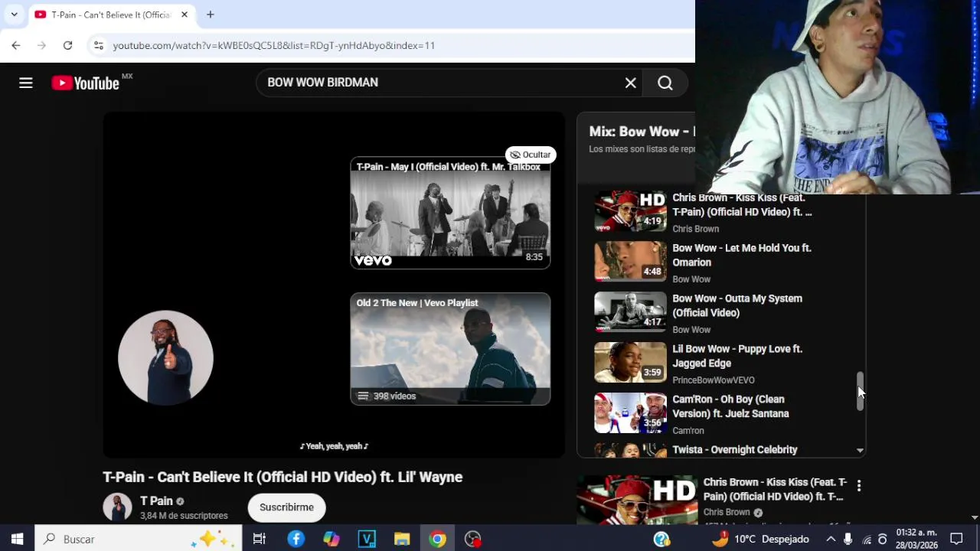Viewport: 980px width, 551px height.
Task: Open the blue V app in the taskbar
Action: click(367, 539)
